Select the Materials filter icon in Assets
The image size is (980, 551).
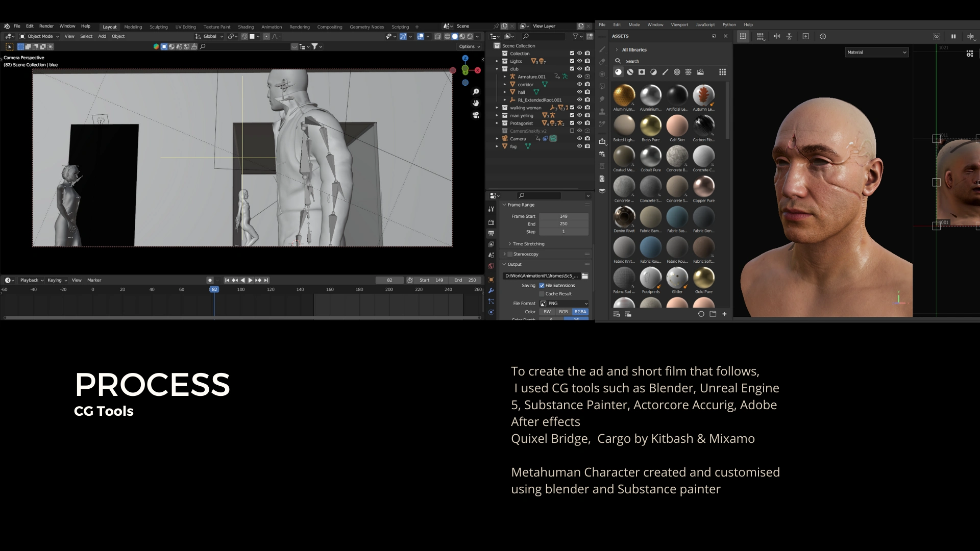click(x=618, y=72)
